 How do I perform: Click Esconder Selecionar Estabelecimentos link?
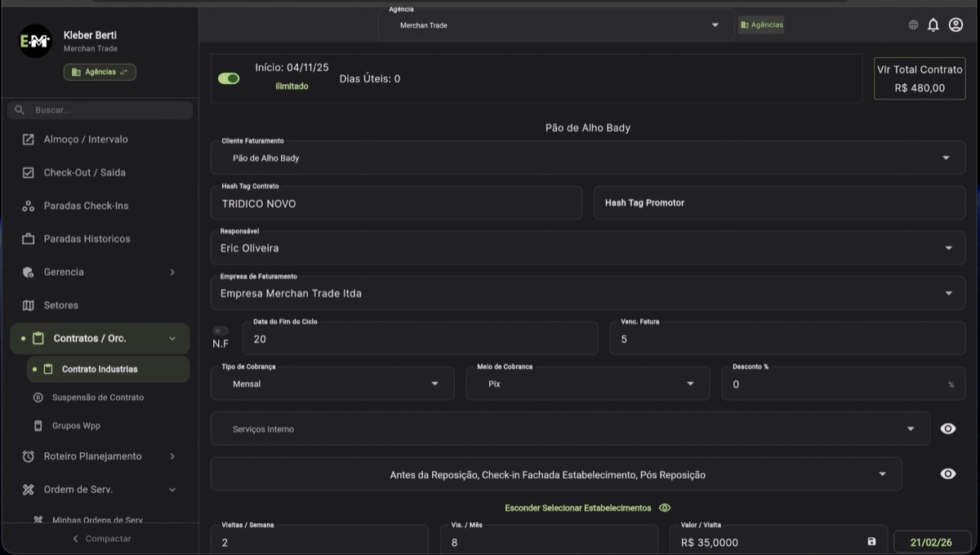tap(578, 508)
